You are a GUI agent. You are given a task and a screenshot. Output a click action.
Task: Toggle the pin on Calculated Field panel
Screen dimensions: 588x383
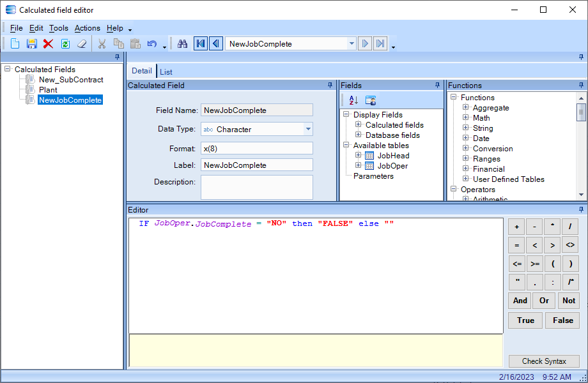(x=330, y=86)
